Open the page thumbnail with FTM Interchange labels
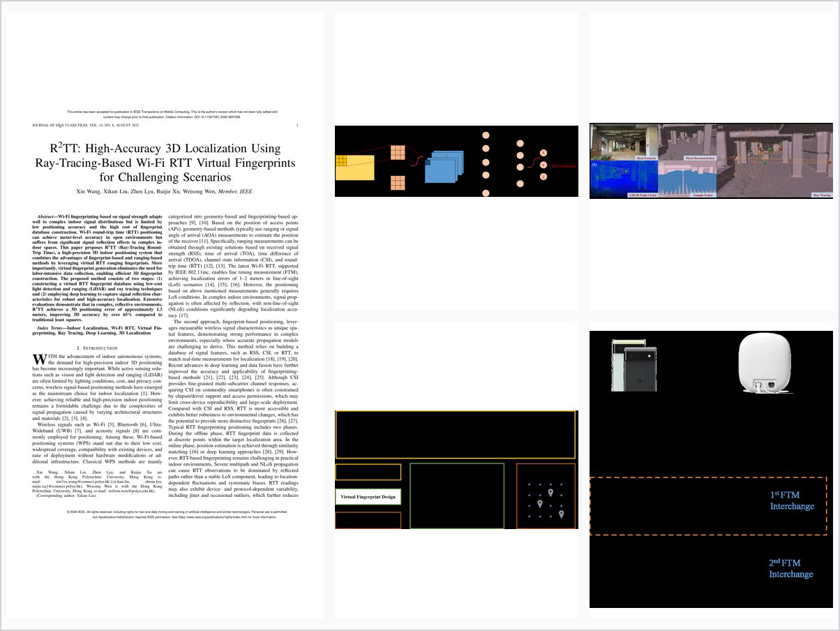 click(711, 469)
